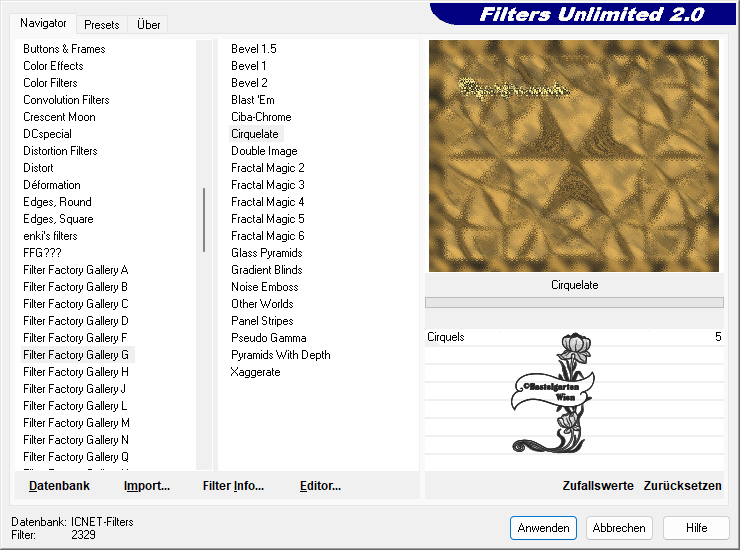The height and width of the screenshot is (550, 740).
Task: Open the Über tab
Action: click(148, 25)
